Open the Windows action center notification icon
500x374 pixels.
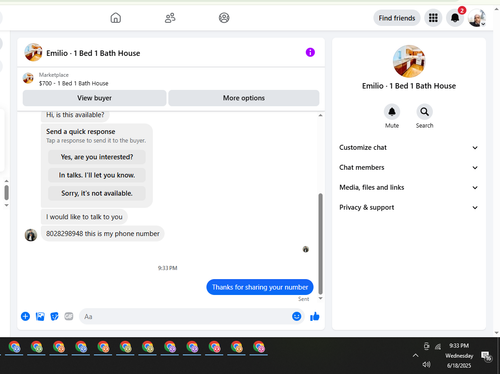point(486,356)
